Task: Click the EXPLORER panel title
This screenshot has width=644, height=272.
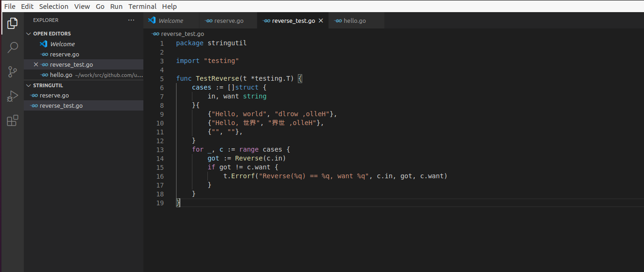Action: coord(46,20)
